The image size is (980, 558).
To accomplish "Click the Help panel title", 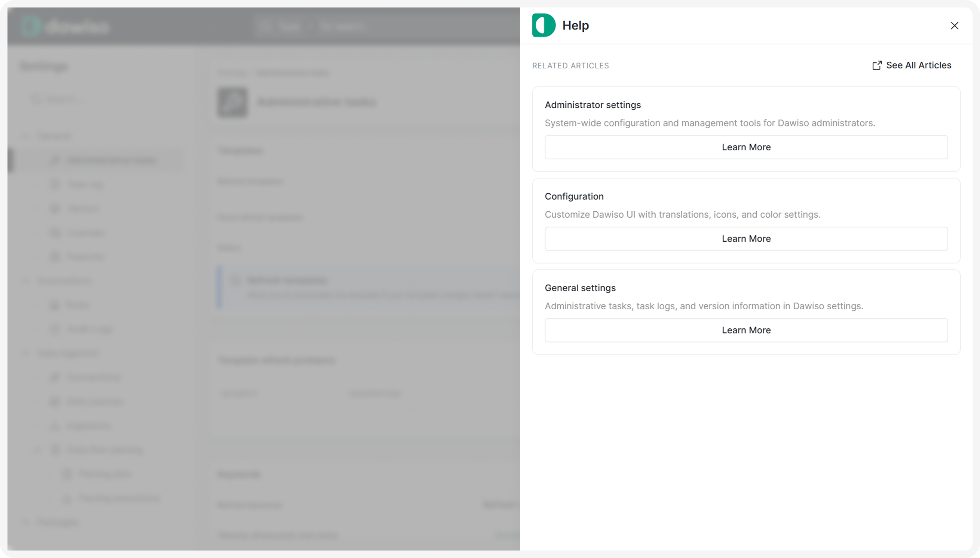I will 575,26.
